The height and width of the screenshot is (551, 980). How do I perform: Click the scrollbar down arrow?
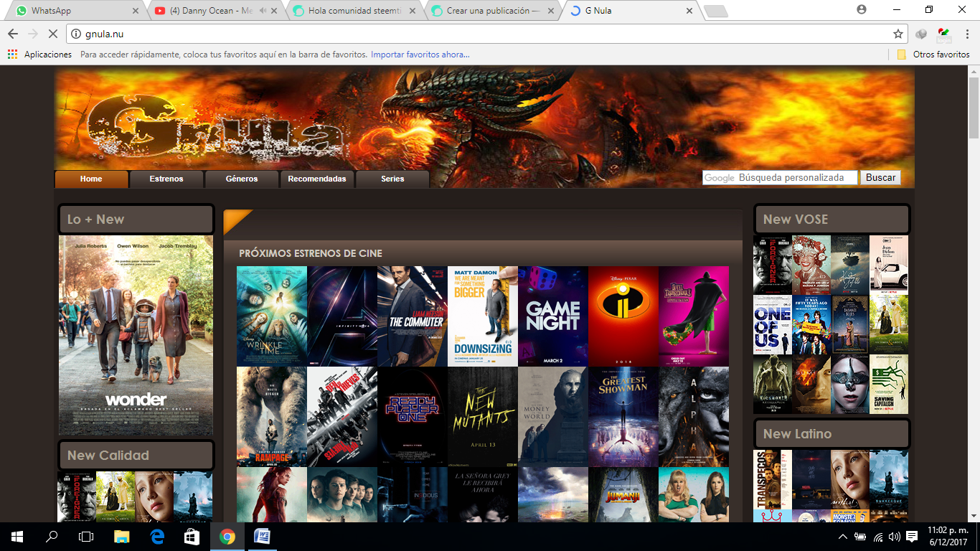(x=974, y=516)
